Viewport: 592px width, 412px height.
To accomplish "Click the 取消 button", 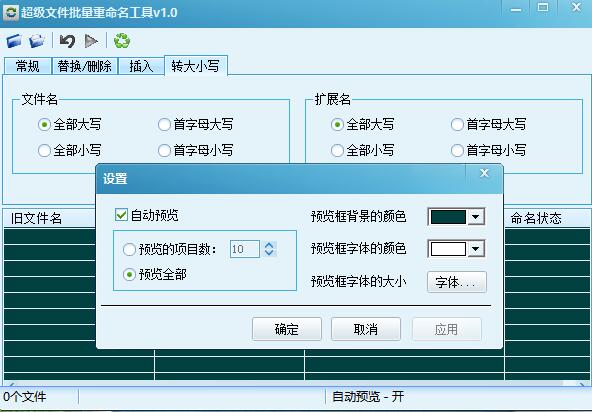I will [365, 329].
